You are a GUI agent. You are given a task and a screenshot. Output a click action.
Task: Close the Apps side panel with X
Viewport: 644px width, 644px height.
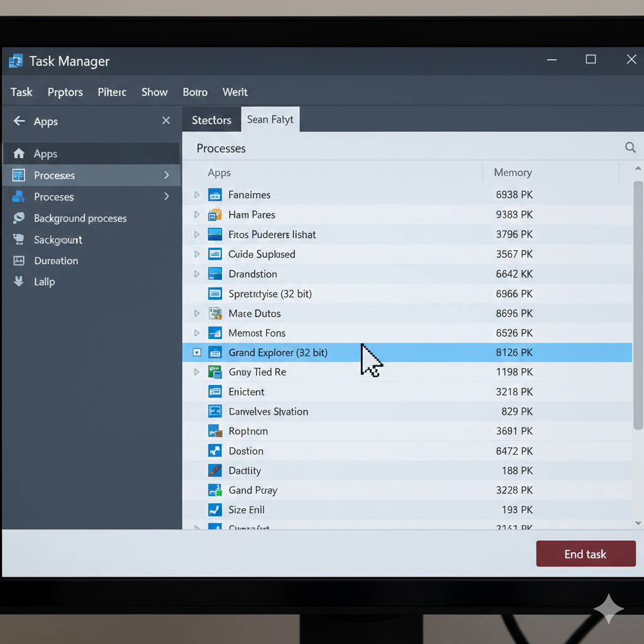point(166,120)
